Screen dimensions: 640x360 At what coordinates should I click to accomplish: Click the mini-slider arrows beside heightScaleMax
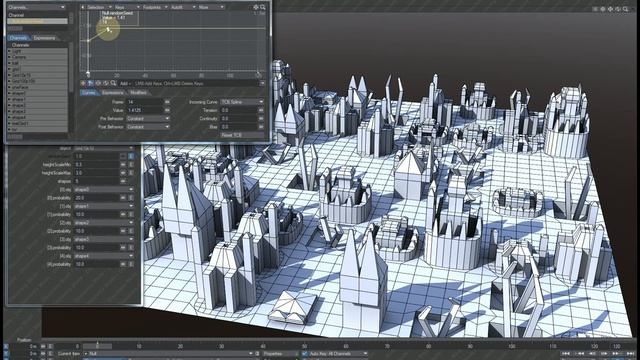coord(123,173)
